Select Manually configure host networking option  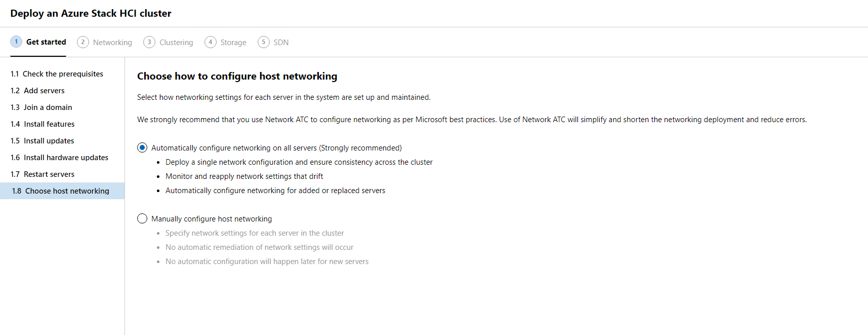click(x=142, y=218)
